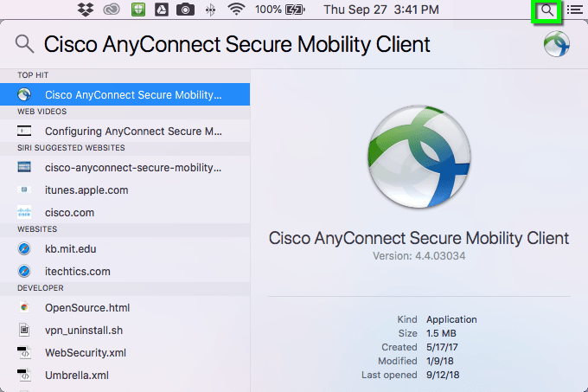Open the Dropbox menu bar icon
Screen dimensions: 588x392
click(86, 10)
